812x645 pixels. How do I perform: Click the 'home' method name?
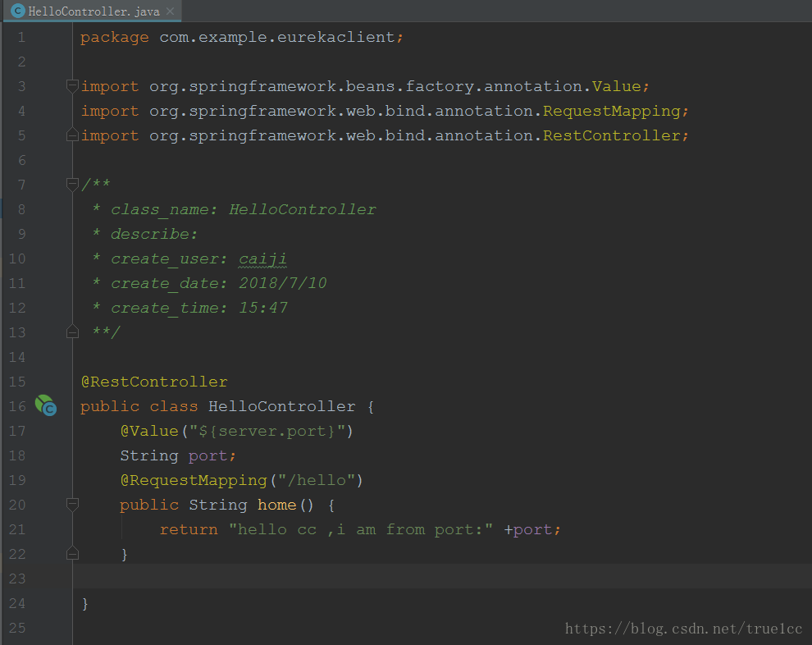(x=277, y=505)
